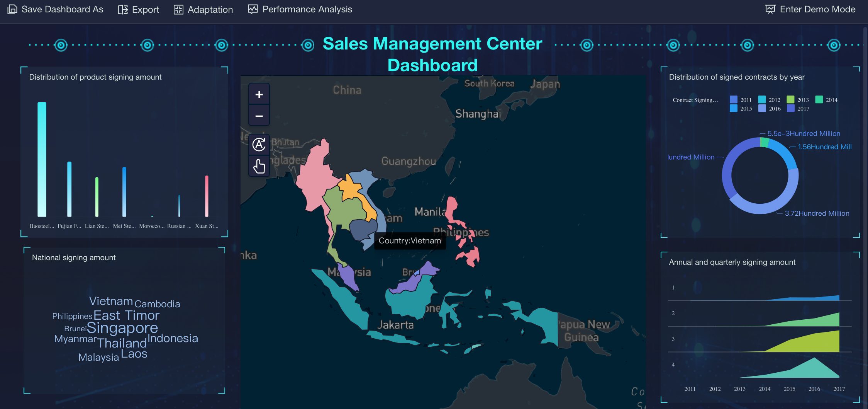
Task: Open the Adaptation menu
Action: 210,10
